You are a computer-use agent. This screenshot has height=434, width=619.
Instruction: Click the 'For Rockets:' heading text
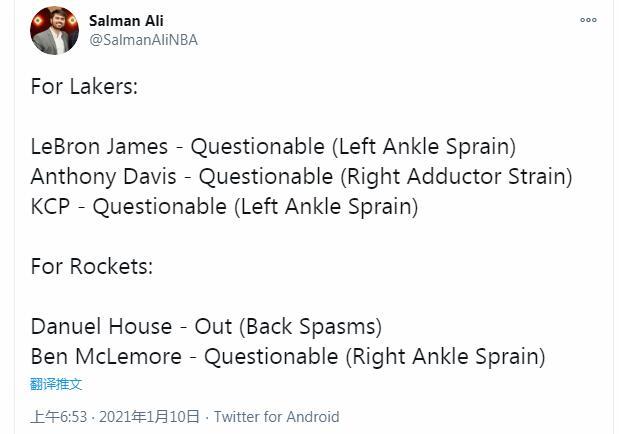[92, 266]
